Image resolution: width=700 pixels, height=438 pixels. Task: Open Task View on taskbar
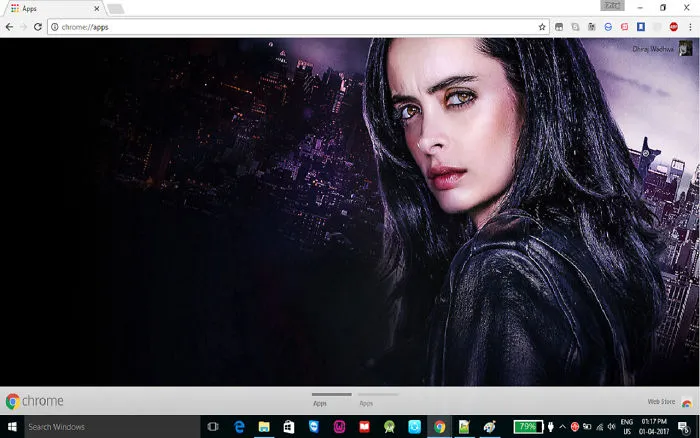(x=213, y=427)
